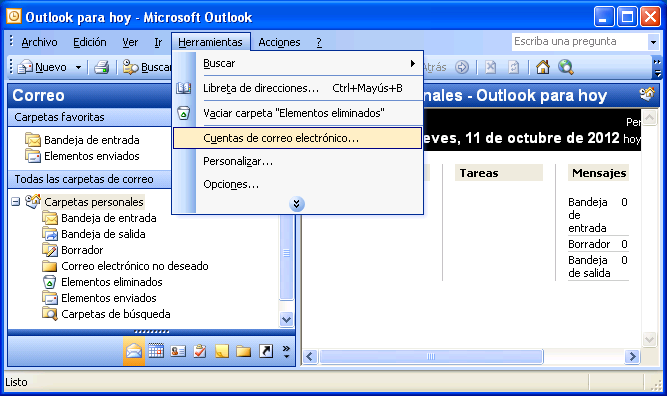Switch to Folder List view icon
The image size is (667, 396).
pyautogui.click(x=244, y=351)
